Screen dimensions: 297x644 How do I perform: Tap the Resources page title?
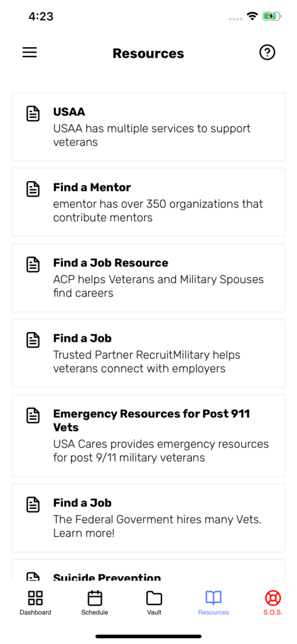(148, 53)
